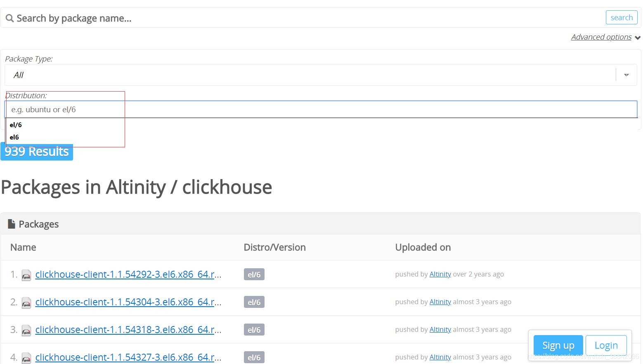Click the 'Distribution:' label
Image resolution: width=643 pixels, height=364 pixels.
coord(26,96)
